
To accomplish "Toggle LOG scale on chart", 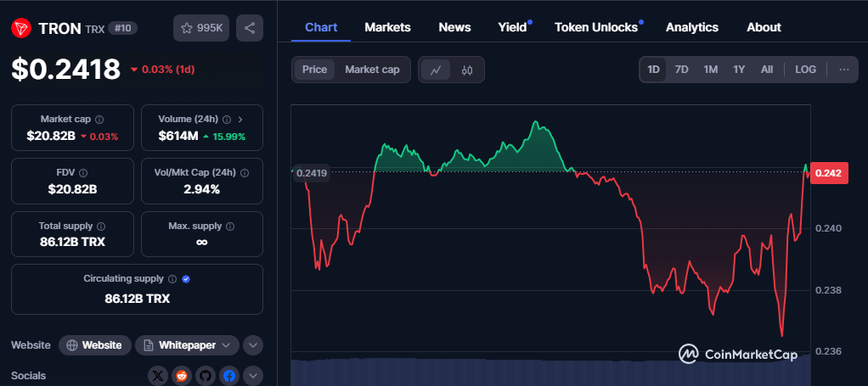I will (805, 70).
